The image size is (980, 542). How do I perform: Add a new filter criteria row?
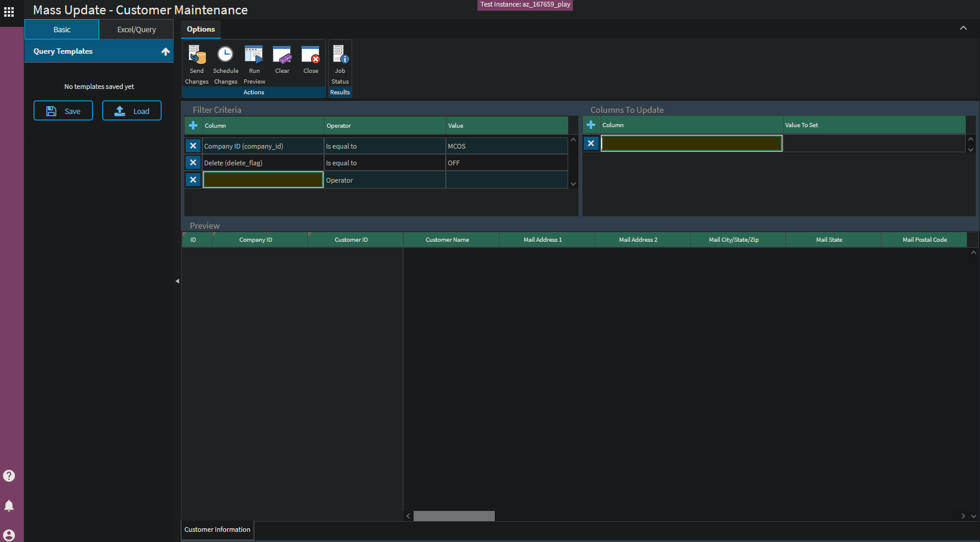tap(193, 125)
